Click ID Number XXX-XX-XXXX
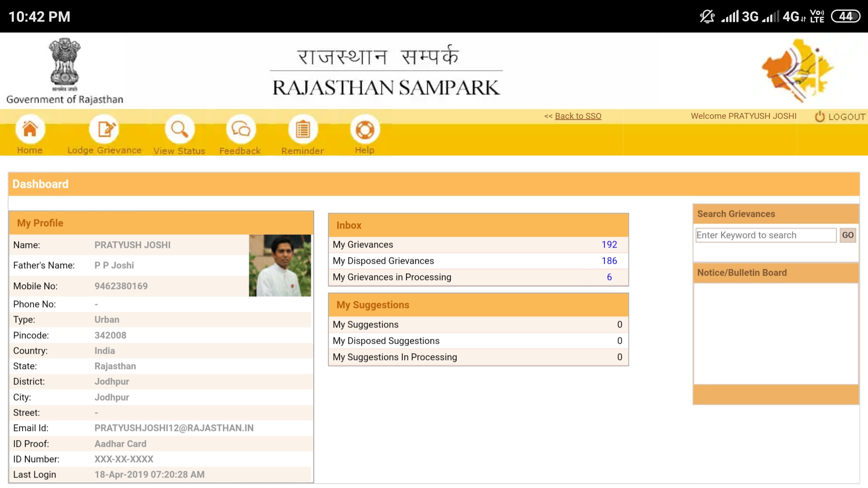Screen dimensions: 868x488 [124, 459]
